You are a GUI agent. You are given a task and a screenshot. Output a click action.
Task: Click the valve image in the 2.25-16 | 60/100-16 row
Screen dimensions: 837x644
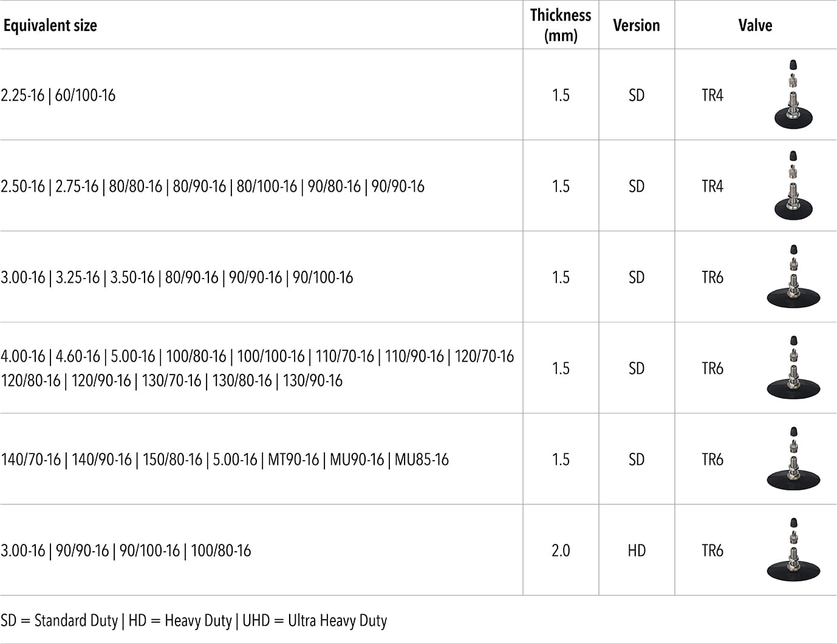tap(793, 94)
